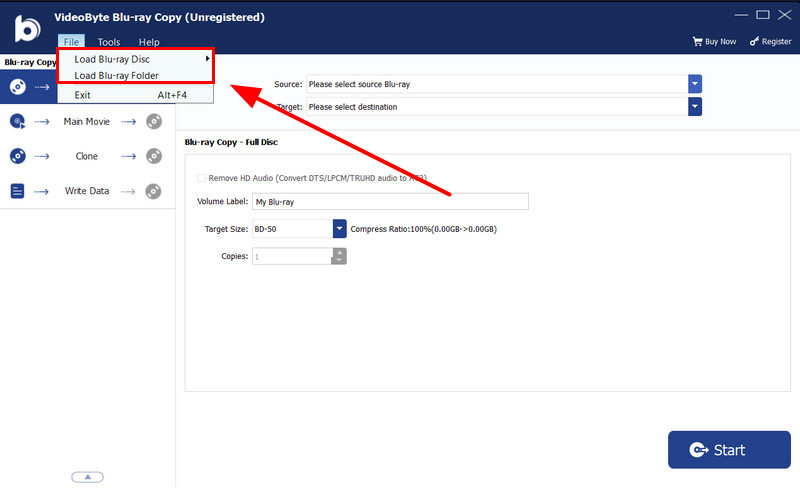Toggle the Remove HD Audio checkbox
Screen dimensions: 800x495
point(202,178)
